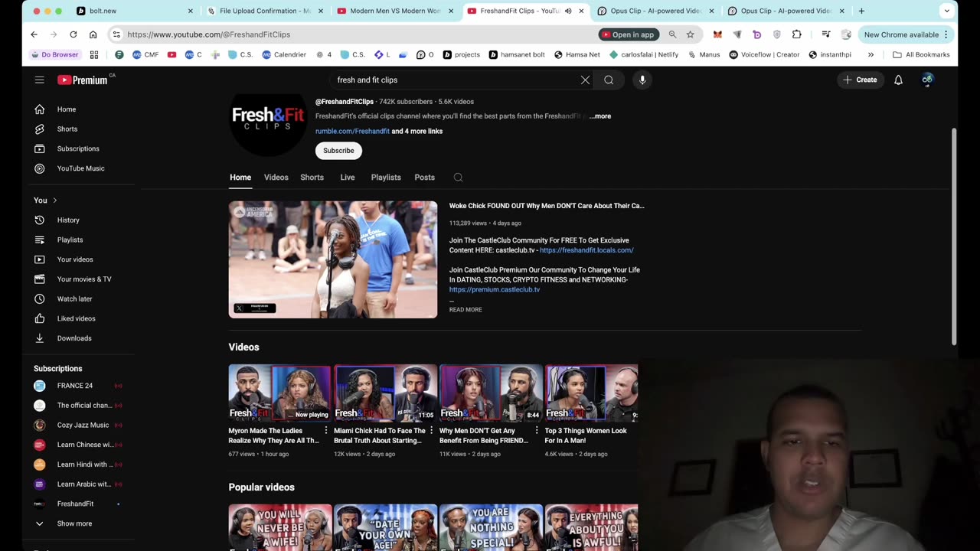Open Watch later list
Image resolution: width=980 pixels, height=551 pixels.
[74, 299]
